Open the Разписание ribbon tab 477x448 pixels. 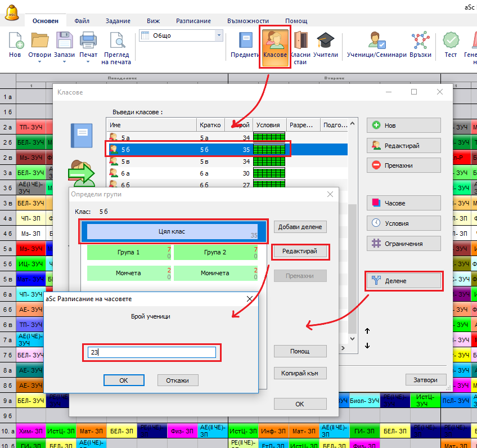pos(193,21)
